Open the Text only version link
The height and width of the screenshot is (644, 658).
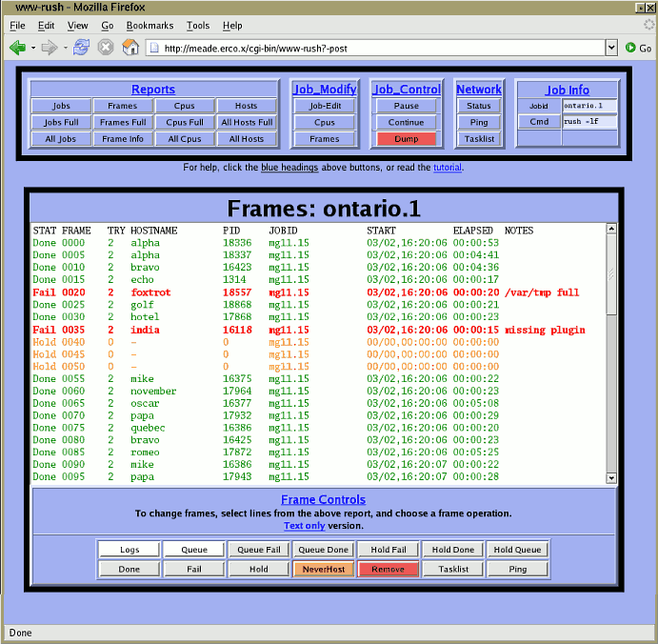tap(304, 526)
